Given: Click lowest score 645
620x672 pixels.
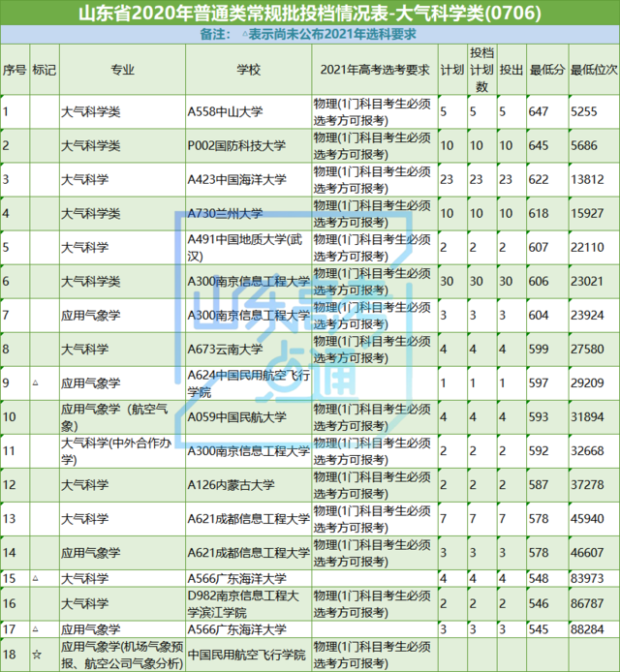Looking at the screenshot, I should click(538, 145).
